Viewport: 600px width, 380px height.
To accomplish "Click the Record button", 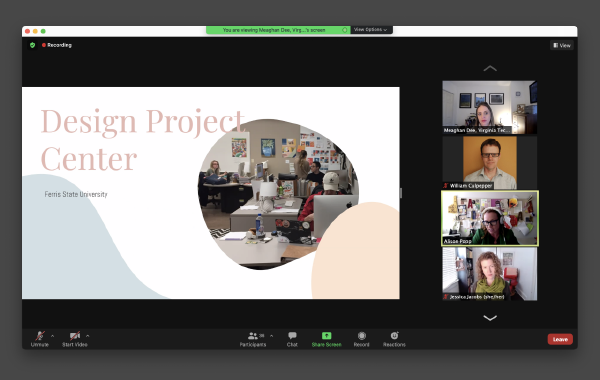I will pyautogui.click(x=362, y=339).
